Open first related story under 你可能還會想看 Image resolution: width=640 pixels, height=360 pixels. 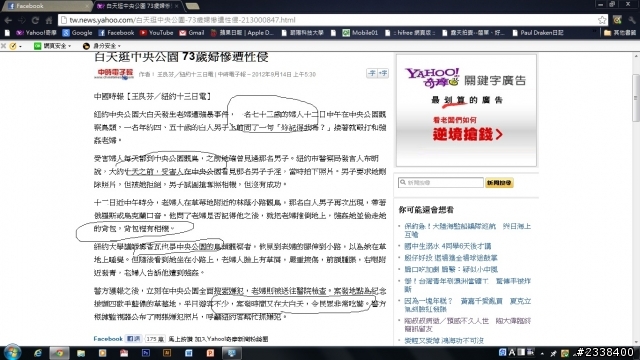tap(467, 230)
